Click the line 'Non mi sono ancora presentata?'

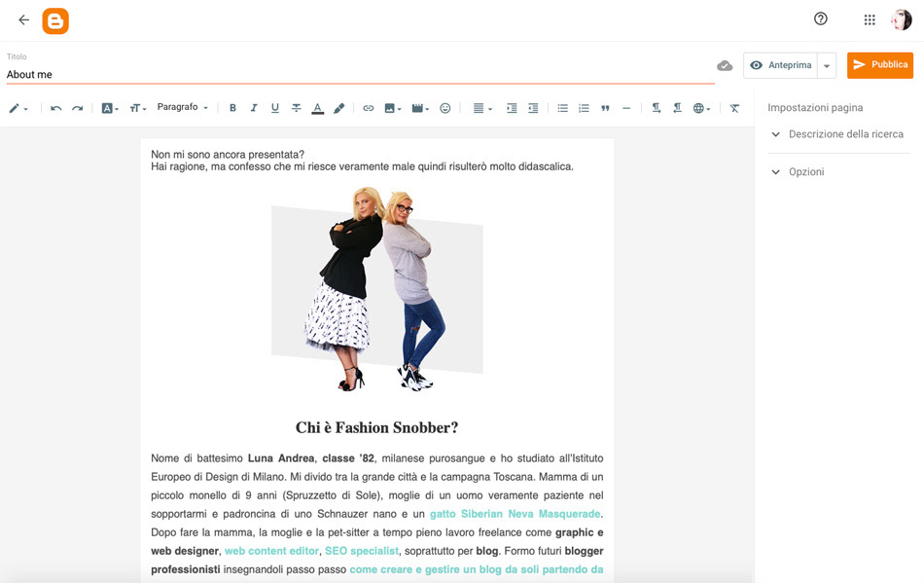tap(228, 155)
